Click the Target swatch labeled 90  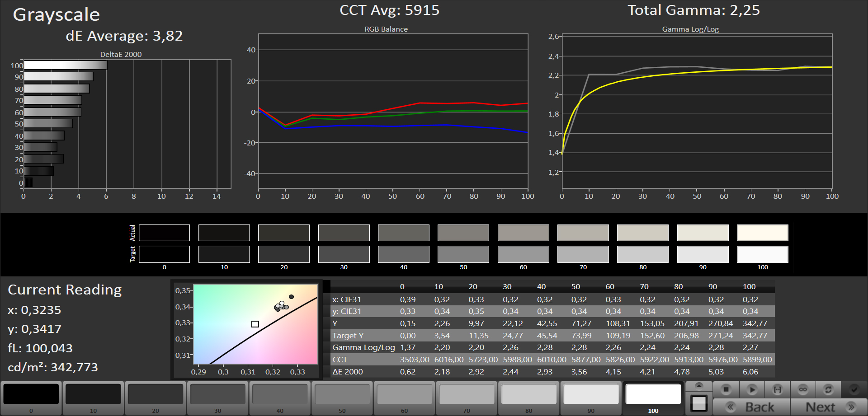pyautogui.click(x=703, y=254)
